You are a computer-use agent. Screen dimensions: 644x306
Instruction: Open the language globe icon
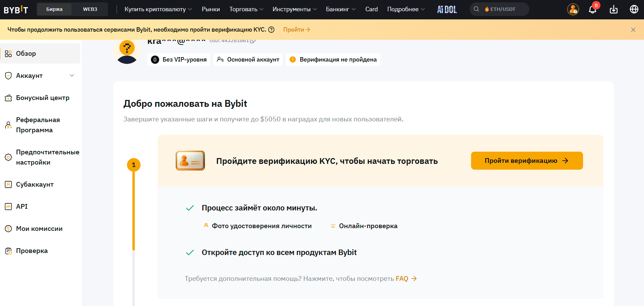[x=634, y=10]
